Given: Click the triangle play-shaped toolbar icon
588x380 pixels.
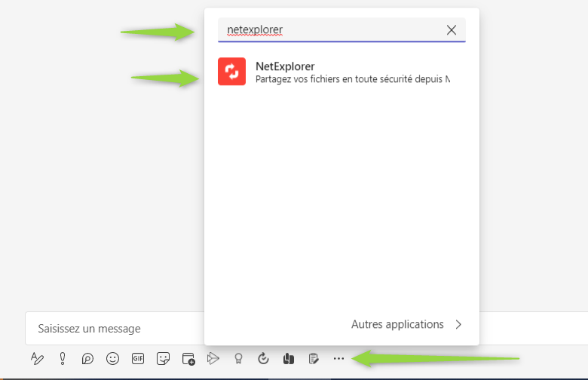Looking at the screenshot, I should point(213,359).
